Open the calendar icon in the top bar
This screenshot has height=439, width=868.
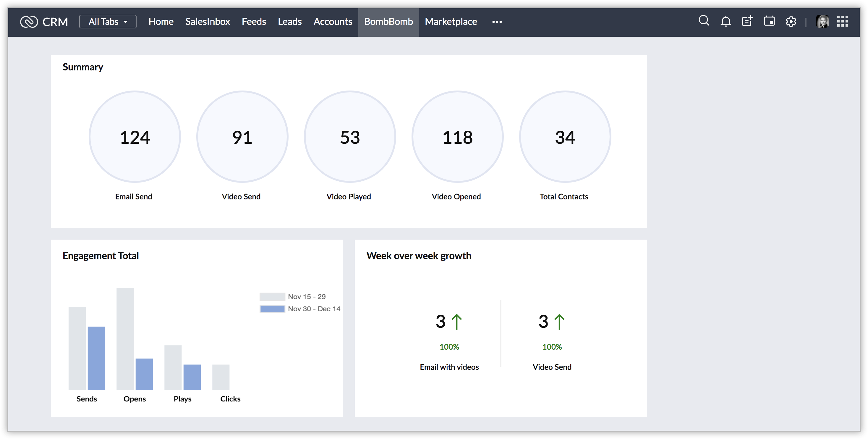(769, 21)
